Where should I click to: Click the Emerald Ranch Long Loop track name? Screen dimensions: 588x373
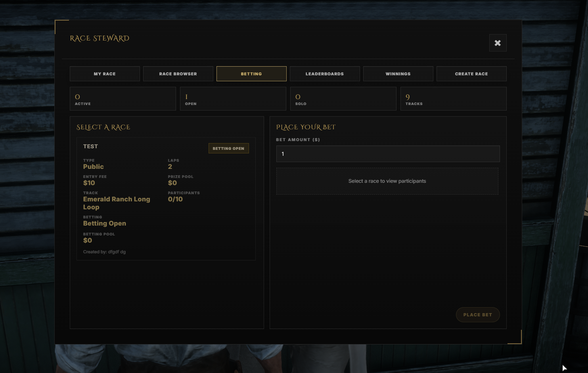coord(117,203)
